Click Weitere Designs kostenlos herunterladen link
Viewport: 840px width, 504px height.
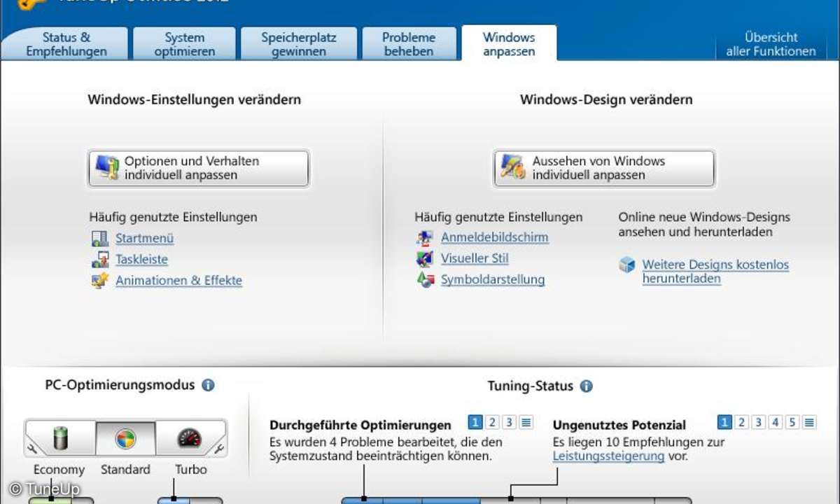tap(715, 272)
